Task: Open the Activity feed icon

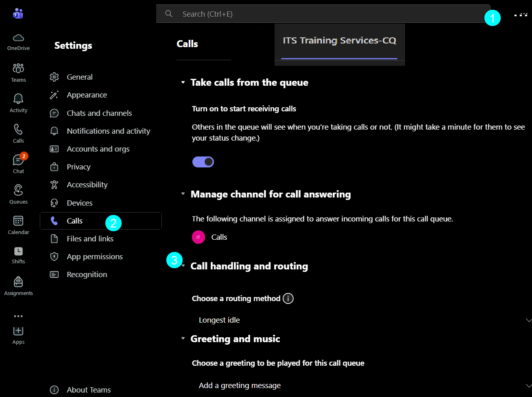Action: [18, 102]
